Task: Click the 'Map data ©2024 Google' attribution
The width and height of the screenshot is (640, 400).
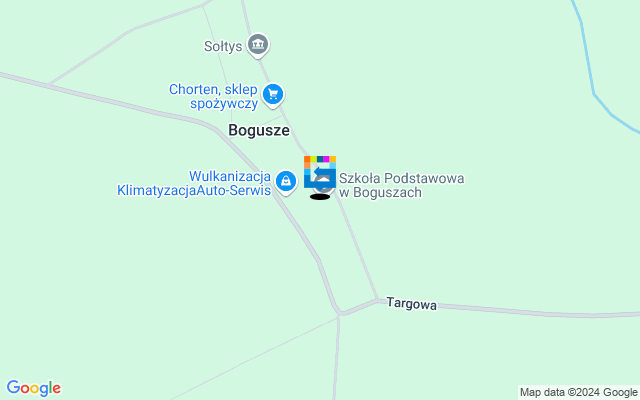Action: pyautogui.click(x=578, y=393)
